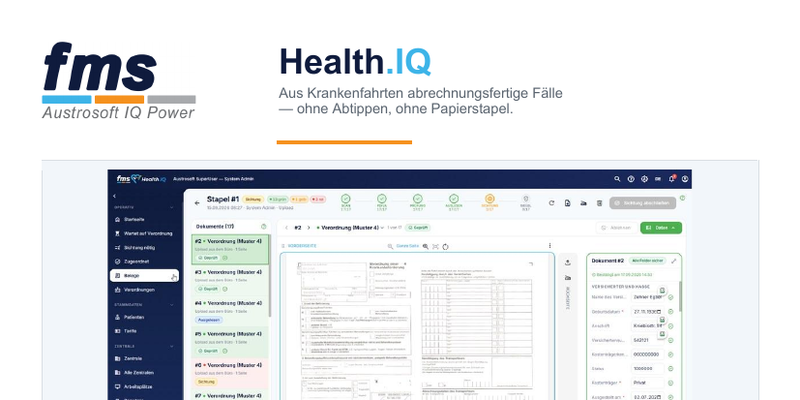
Task: Open Zentrale in the sidebar
Action: [x=144, y=359]
